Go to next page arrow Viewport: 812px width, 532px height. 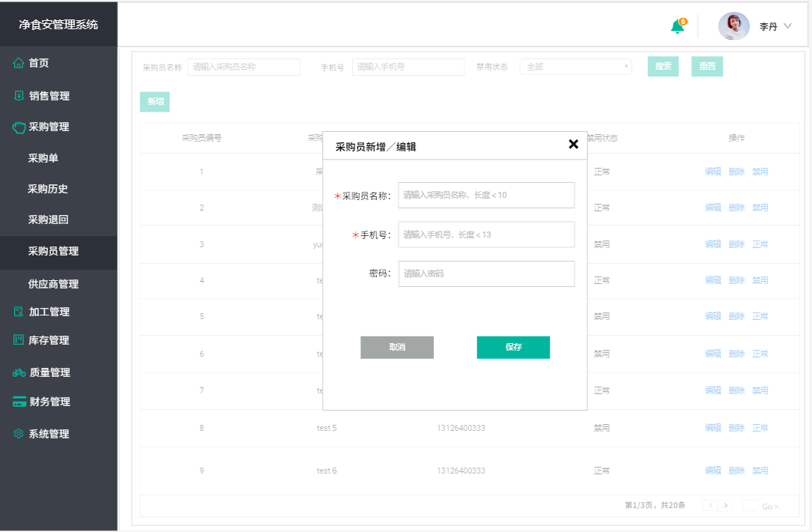[726, 506]
